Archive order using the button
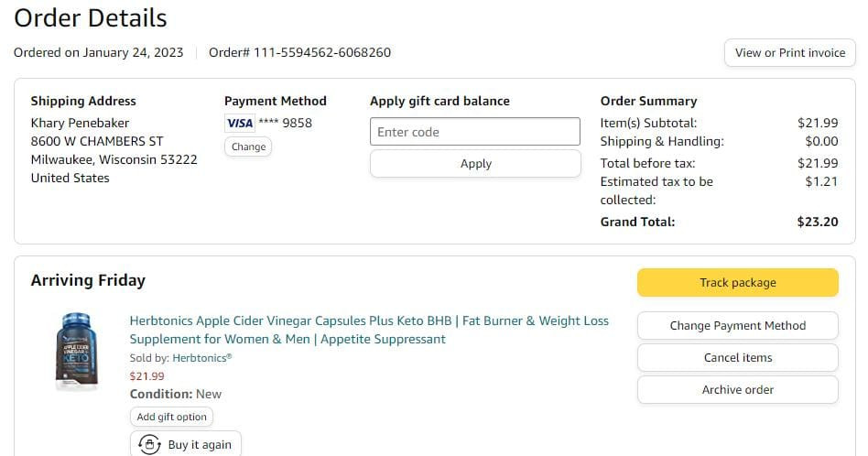The image size is (868, 456). (x=737, y=390)
